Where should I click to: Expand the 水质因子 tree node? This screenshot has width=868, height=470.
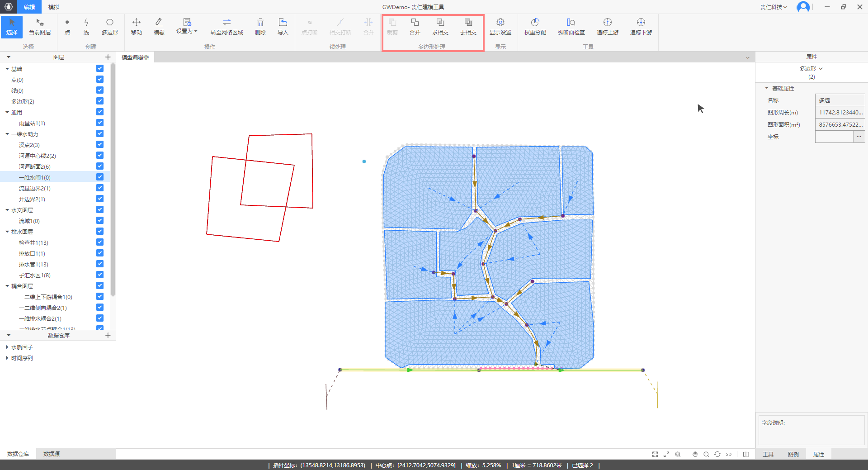click(x=7, y=347)
